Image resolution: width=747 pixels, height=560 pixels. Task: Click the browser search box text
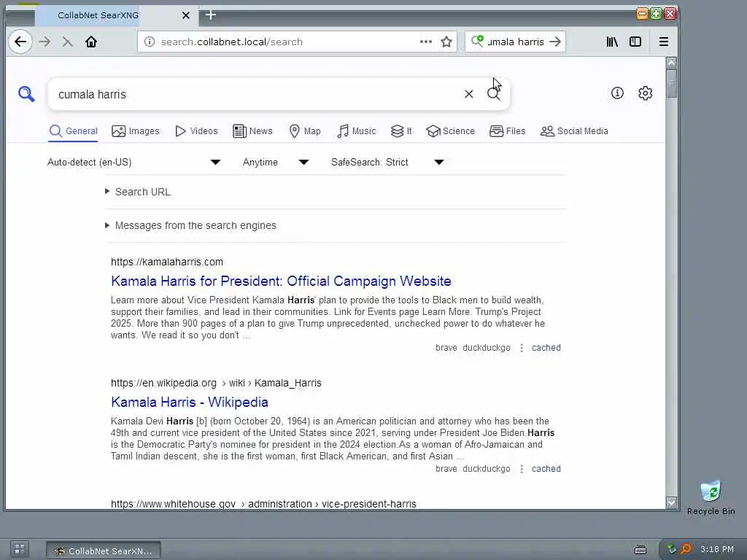tap(516, 42)
